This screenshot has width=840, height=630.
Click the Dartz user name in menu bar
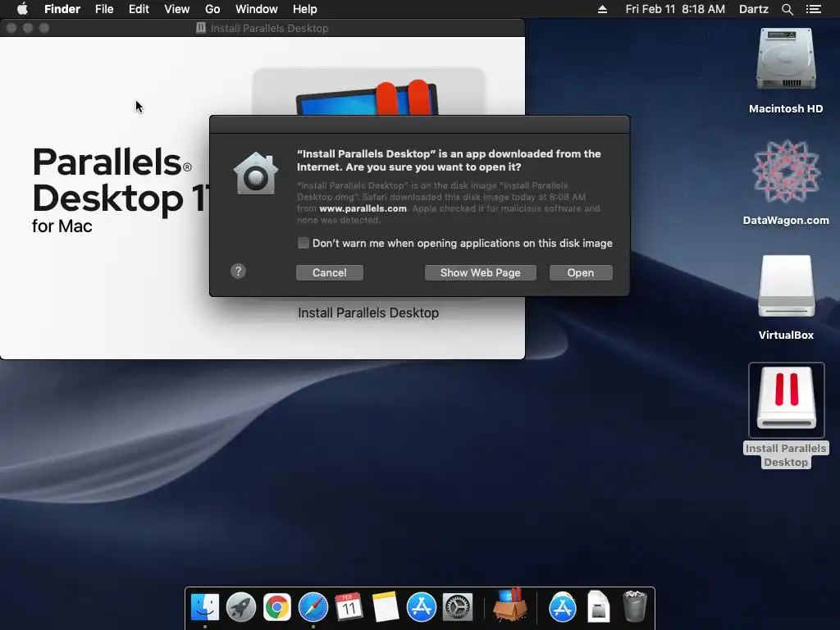point(753,9)
